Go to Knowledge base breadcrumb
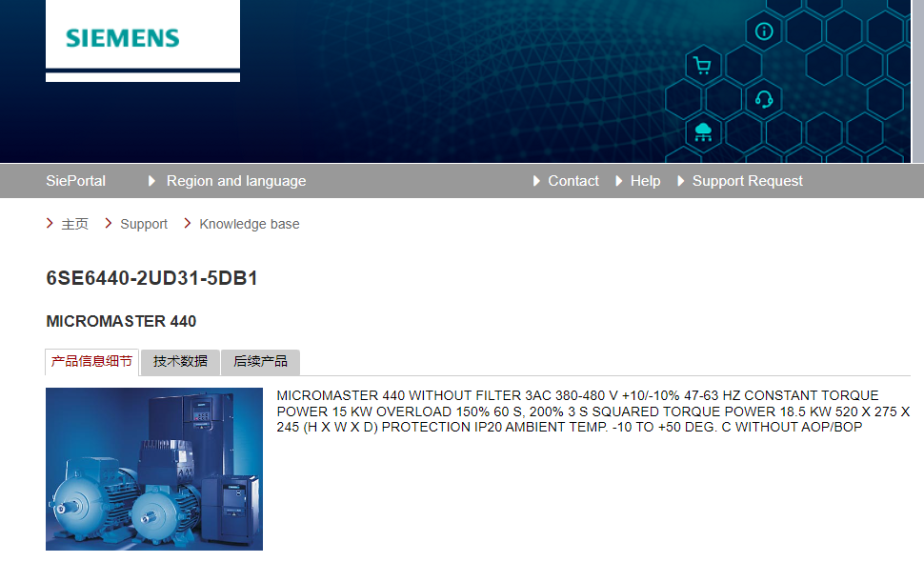The image size is (924, 562). [x=250, y=225]
